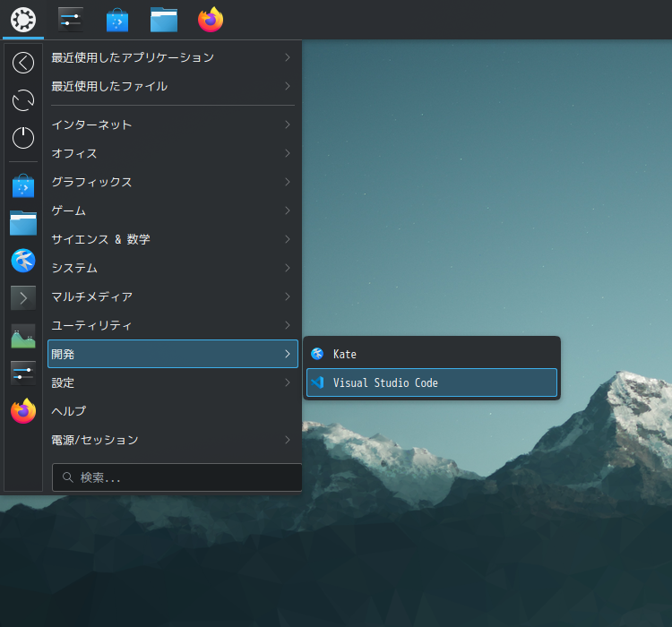
Task: Expand chevron next to 電源/セッション
Action: pos(288,440)
